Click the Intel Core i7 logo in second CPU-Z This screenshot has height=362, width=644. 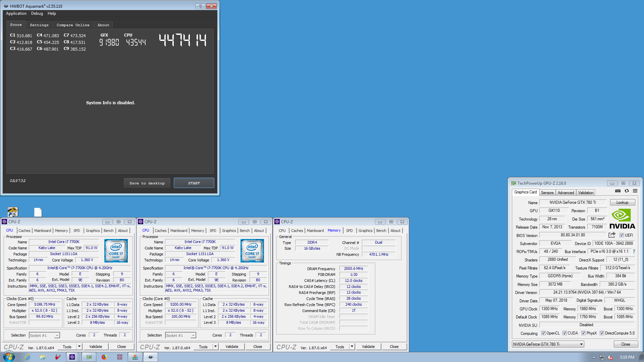click(252, 251)
